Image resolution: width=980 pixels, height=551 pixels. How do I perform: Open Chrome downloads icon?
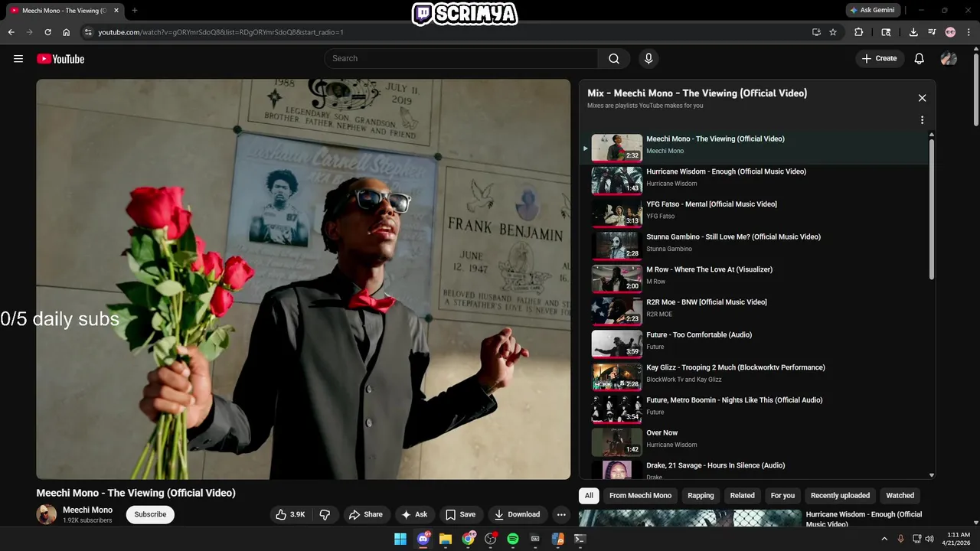point(913,32)
